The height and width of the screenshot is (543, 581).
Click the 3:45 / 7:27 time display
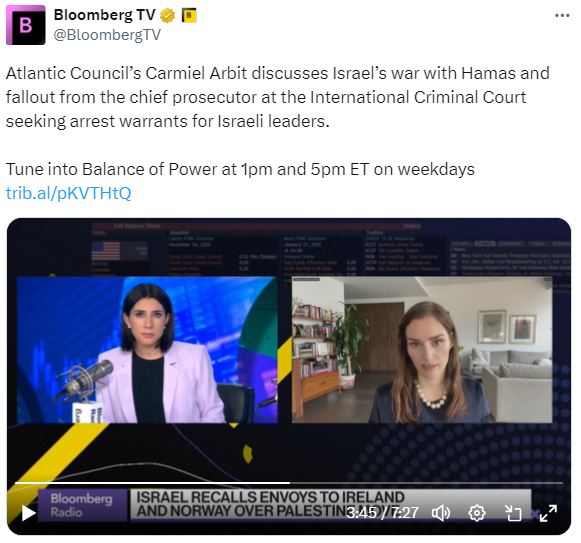(x=382, y=513)
